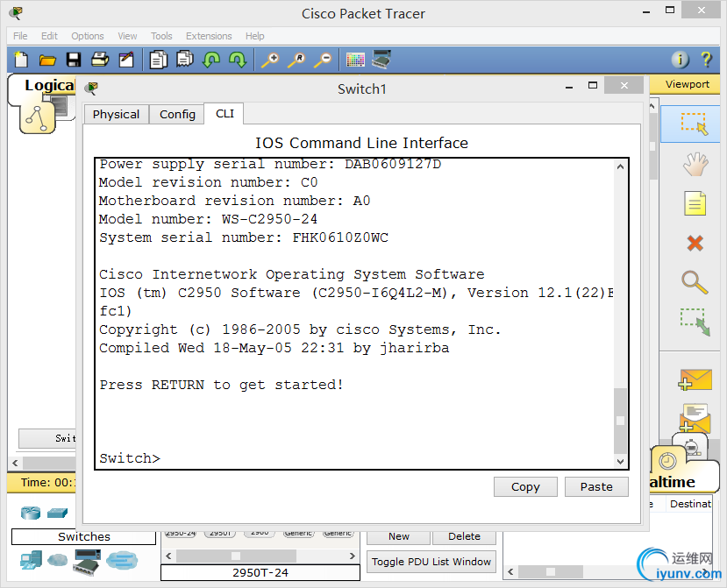Open the View menu
Screen dimensions: 727x588
click(x=127, y=36)
